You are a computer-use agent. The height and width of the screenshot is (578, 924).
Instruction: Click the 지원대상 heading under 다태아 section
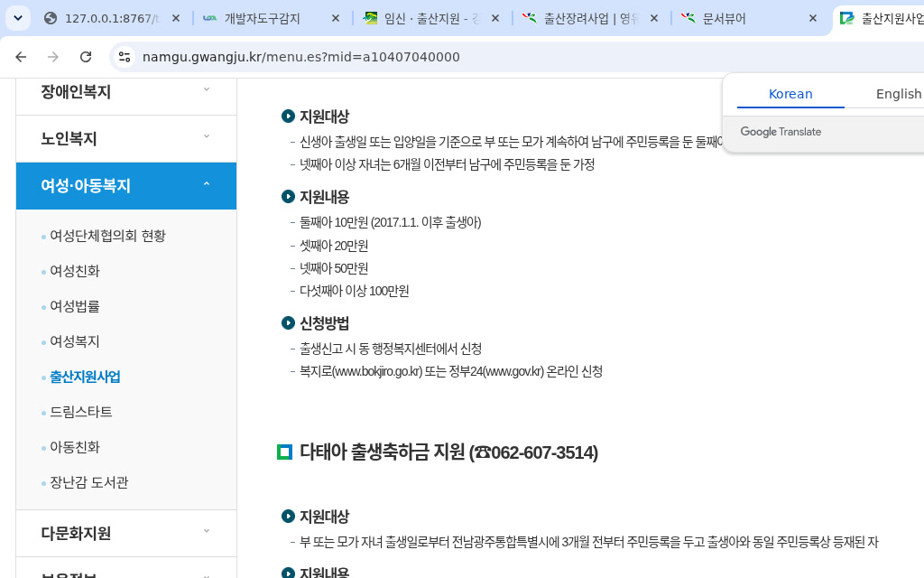click(x=324, y=516)
